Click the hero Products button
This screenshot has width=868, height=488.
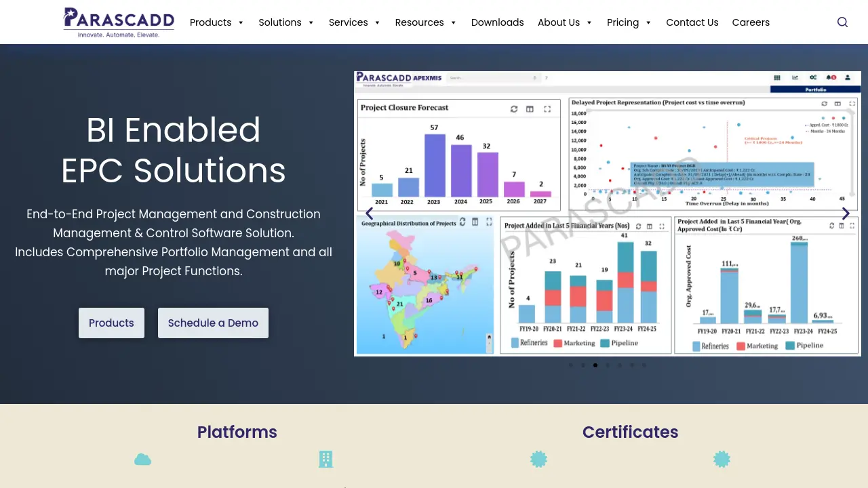111,323
